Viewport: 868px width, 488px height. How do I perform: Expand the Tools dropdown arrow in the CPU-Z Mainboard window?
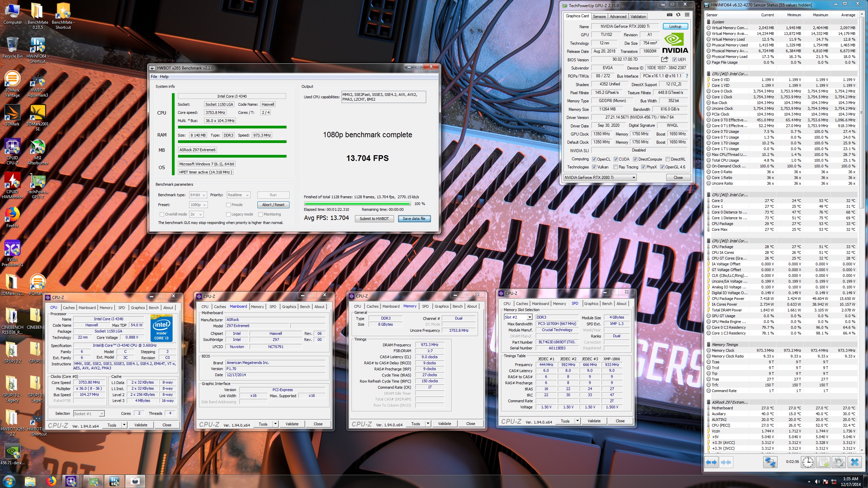tap(275, 424)
